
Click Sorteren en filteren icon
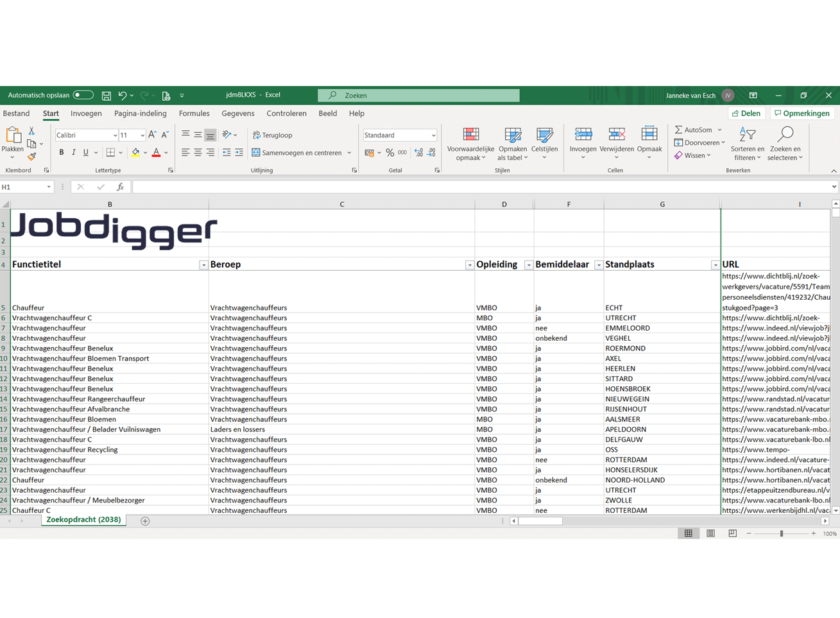[747, 144]
